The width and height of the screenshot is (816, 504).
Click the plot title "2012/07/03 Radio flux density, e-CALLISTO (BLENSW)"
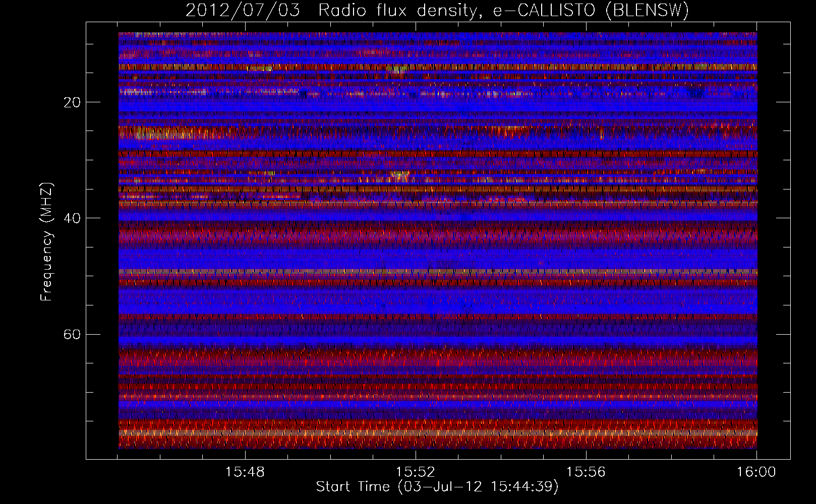pyautogui.click(x=437, y=11)
